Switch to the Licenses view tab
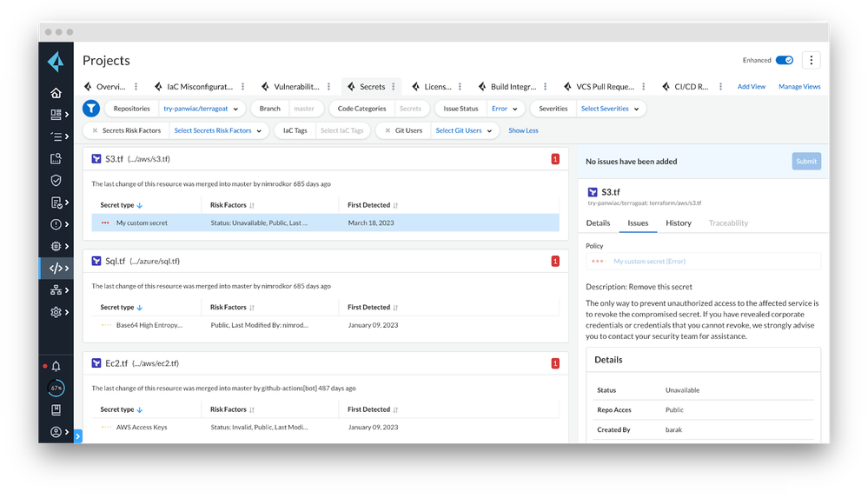The width and height of the screenshot is (868, 498). [432, 86]
